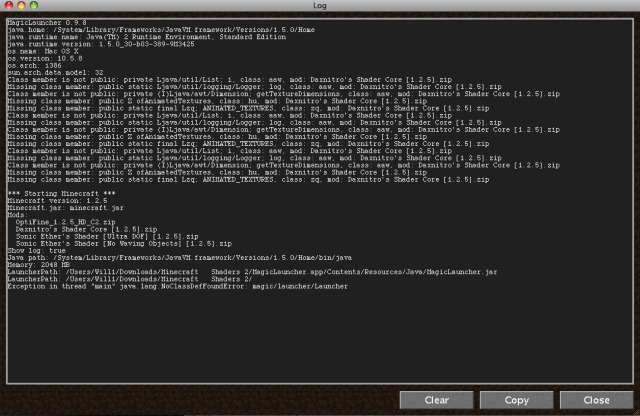Minimize the Log window with yellow button

point(20,6)
